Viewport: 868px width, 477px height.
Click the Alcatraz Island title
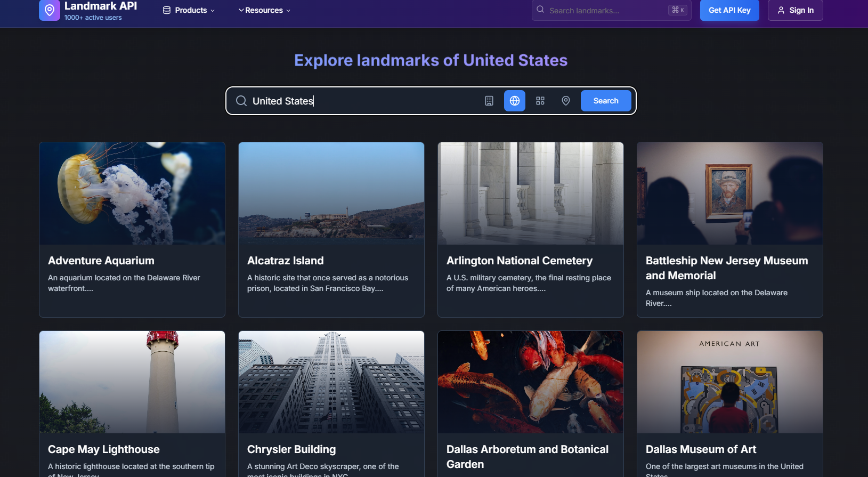point(286,261)
